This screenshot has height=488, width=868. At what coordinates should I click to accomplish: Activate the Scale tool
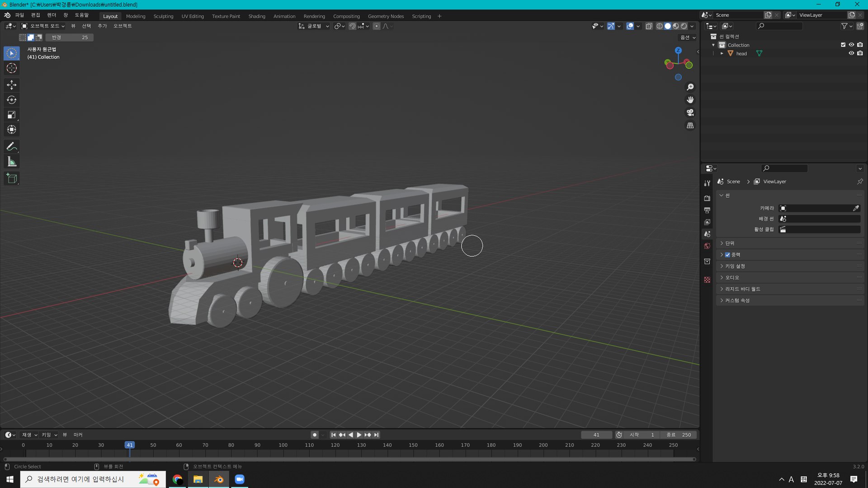[12, 115]
